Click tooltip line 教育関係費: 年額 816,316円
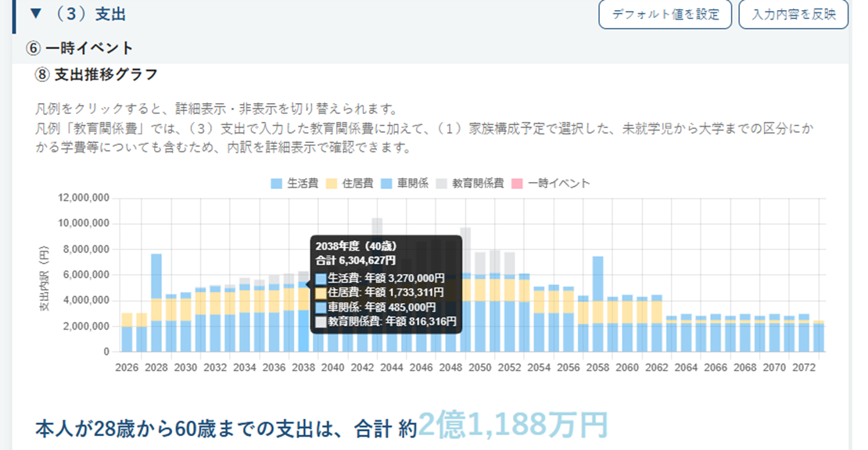 click(386, 321)
